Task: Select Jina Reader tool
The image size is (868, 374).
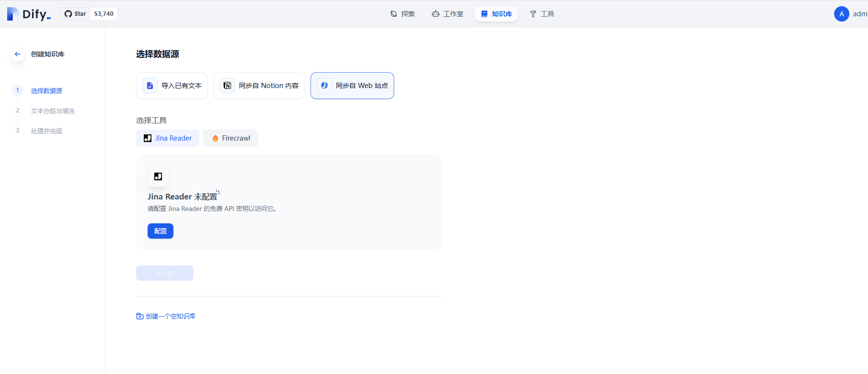Action: pos(168,138)
